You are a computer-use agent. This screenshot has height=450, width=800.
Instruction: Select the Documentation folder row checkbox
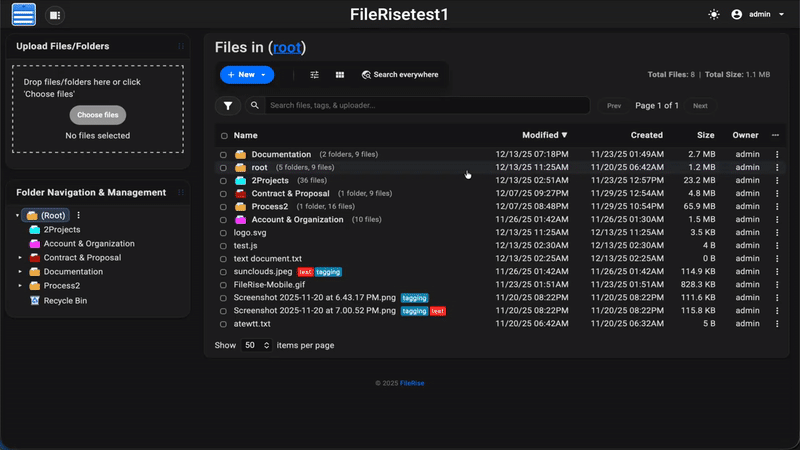(x=223, y=155)
